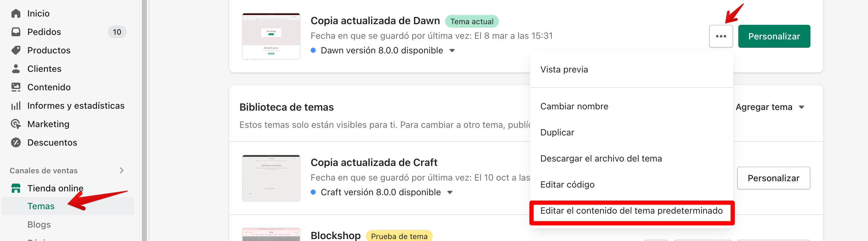The image size is (868, 241).
Task: Click the green Personalizar button
Action: click(774, 36)
